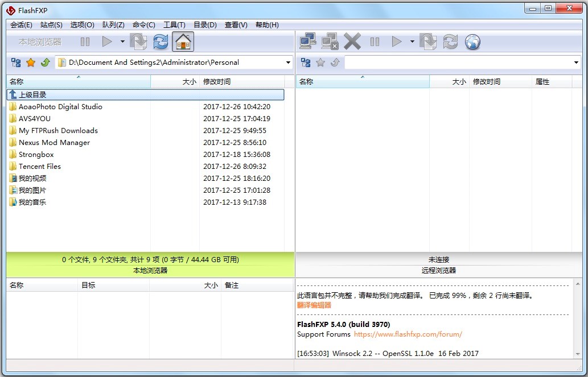Open the 工具(T) menu
The width and height of the screenshot is (588, 377).
click(x=174, y=25)
